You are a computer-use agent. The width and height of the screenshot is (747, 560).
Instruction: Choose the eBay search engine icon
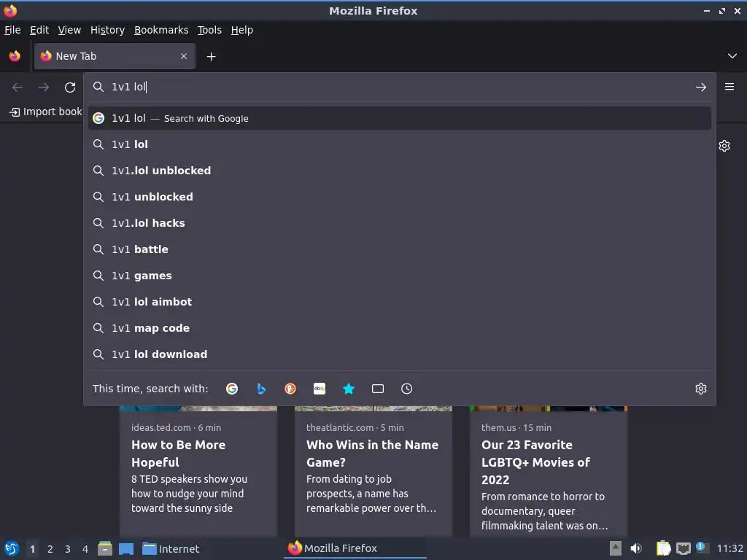320,389
